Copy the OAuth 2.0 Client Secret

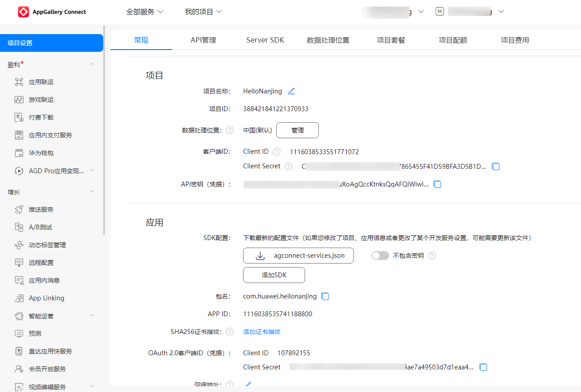click(x=484, y=367)
